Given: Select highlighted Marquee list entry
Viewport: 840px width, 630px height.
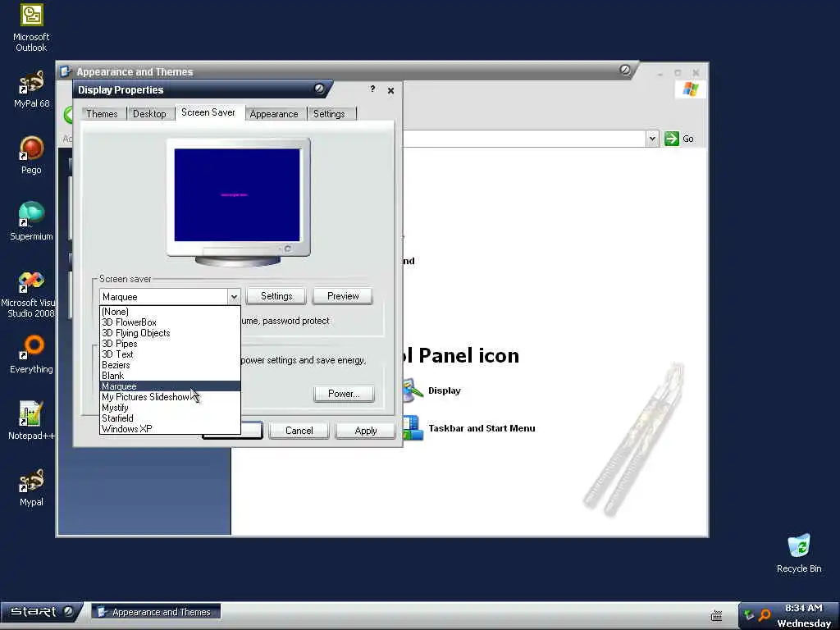Looking at the screenshot, I should [x=170, y=386].
